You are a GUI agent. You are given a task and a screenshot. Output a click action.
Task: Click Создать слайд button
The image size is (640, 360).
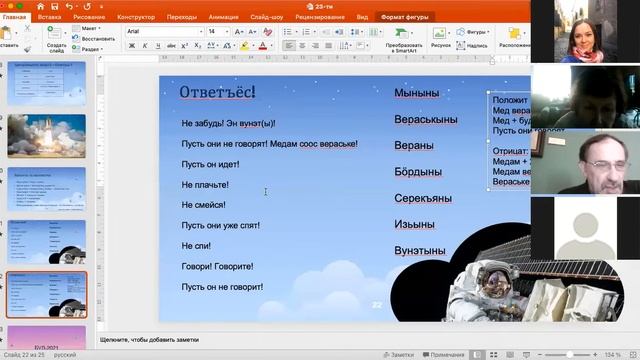(56, 39)
